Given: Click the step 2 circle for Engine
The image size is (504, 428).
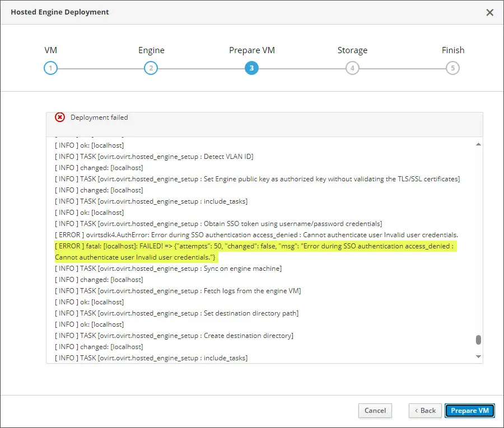Looking at the screenshot, I should point(151,69).
